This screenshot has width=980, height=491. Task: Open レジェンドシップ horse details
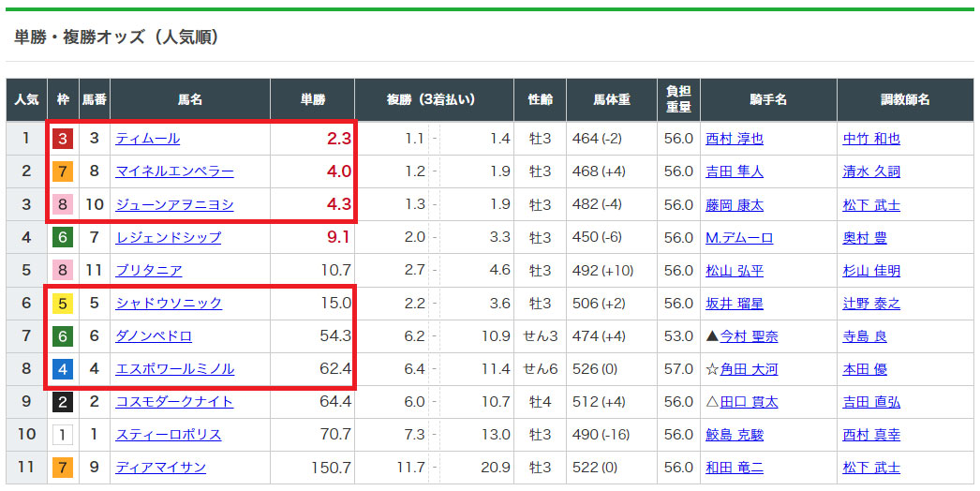(168, 238)
